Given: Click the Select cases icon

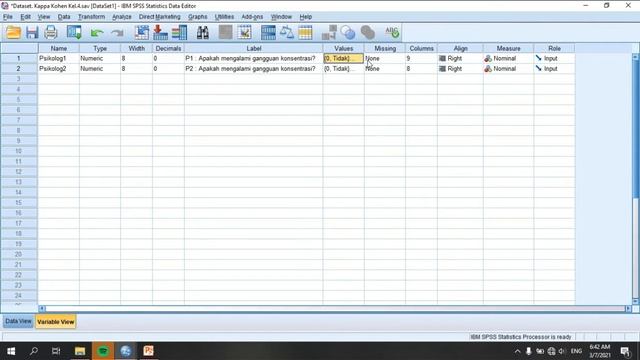Looking at the screenshot, I should pos(305,32).
